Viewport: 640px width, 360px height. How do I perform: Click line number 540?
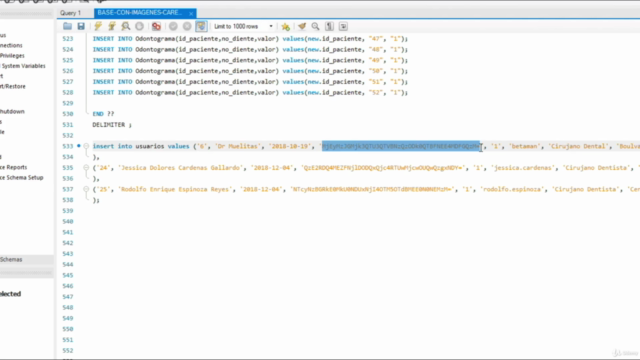click(x=68, y=222)
